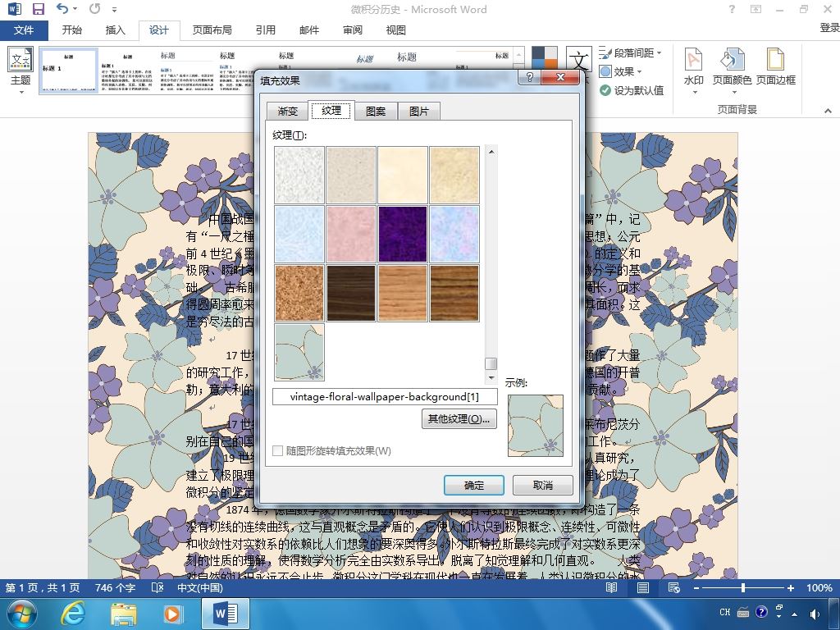Click the Redo arrow icon
This screenshot has height=630, width=840.
point(95,9)
